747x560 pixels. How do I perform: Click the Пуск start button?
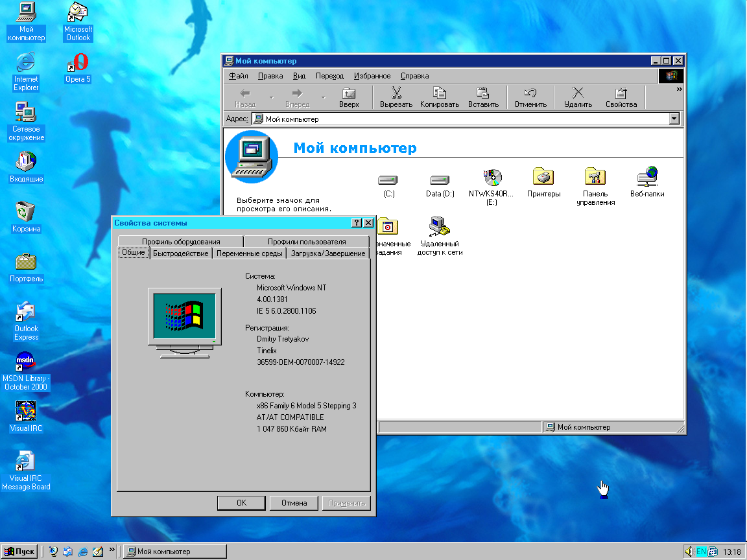pyautogui.click(x=20, y=552)
